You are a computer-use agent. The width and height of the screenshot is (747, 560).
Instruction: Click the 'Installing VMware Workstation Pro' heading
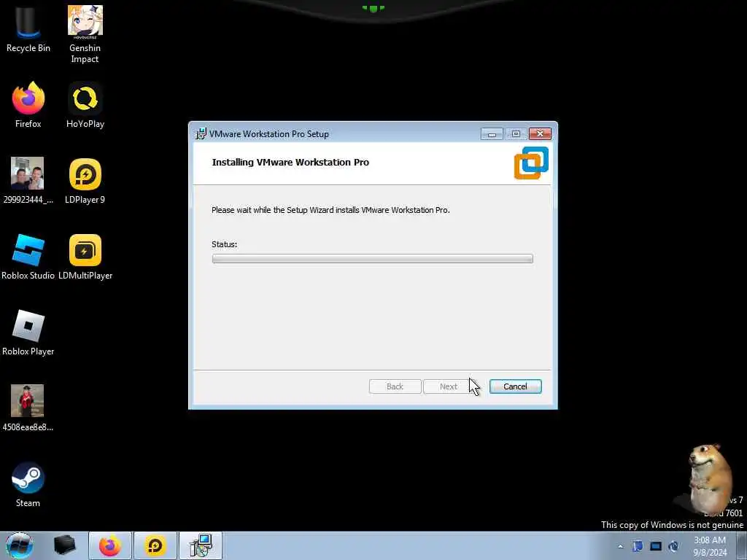click(x=290, y=163)
